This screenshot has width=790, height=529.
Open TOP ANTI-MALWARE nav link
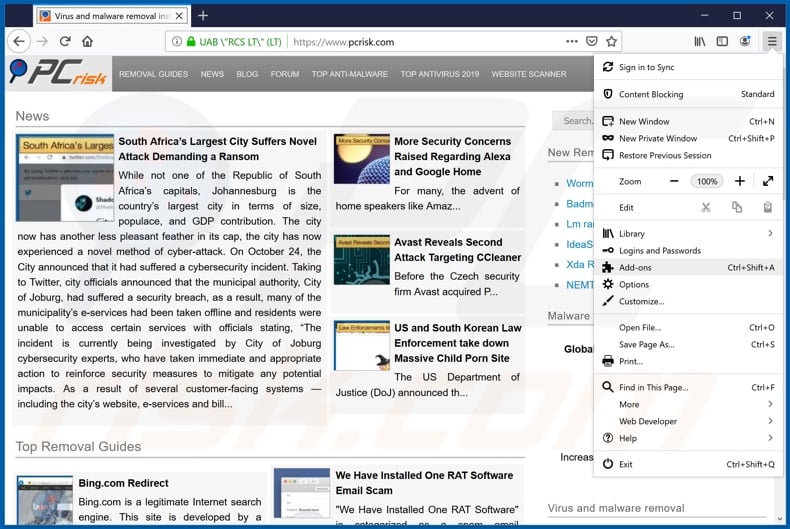pos(350,74)
